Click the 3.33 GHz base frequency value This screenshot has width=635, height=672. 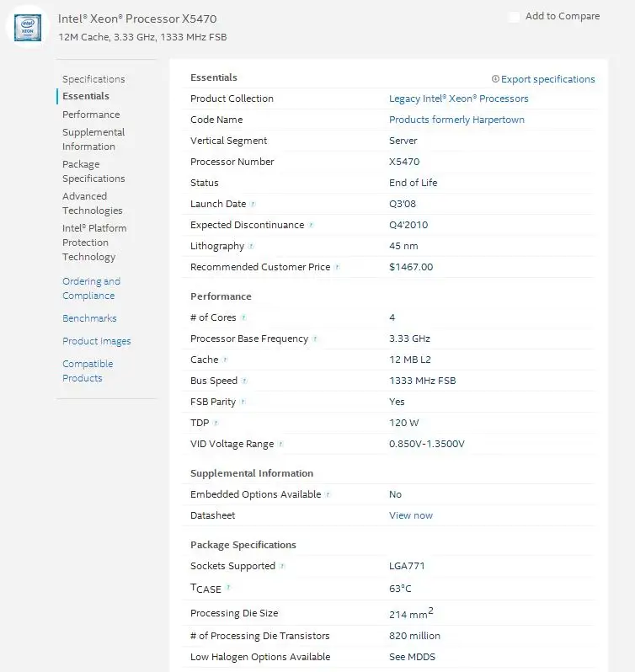(x=409, y=339)
